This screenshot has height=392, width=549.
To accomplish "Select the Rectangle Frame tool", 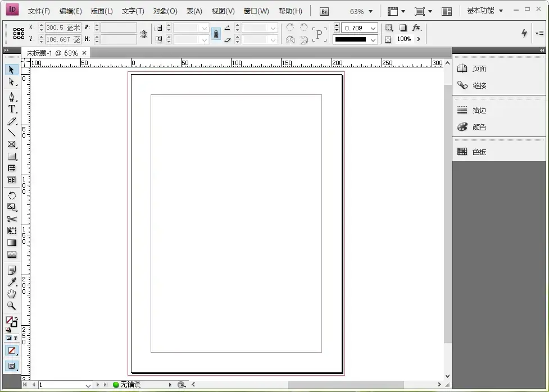I will (x=12, y=144).
